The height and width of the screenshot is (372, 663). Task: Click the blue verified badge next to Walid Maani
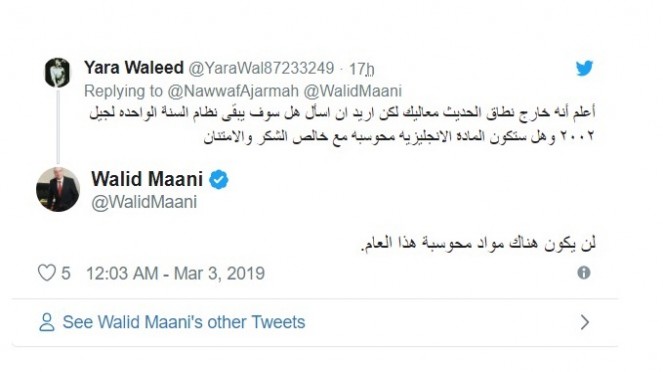[219, 180]
